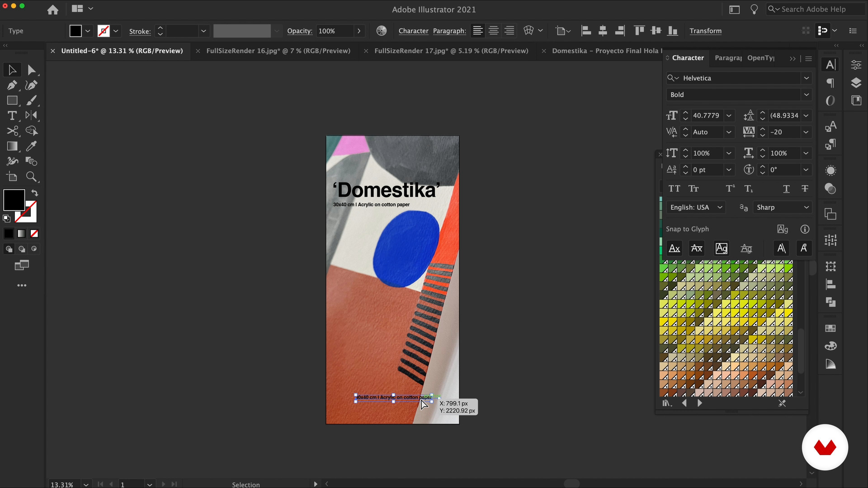Open stroke weight dropdown in control bar
The height and width of the screenshot is (488, 868).
(x=203, y=31)
